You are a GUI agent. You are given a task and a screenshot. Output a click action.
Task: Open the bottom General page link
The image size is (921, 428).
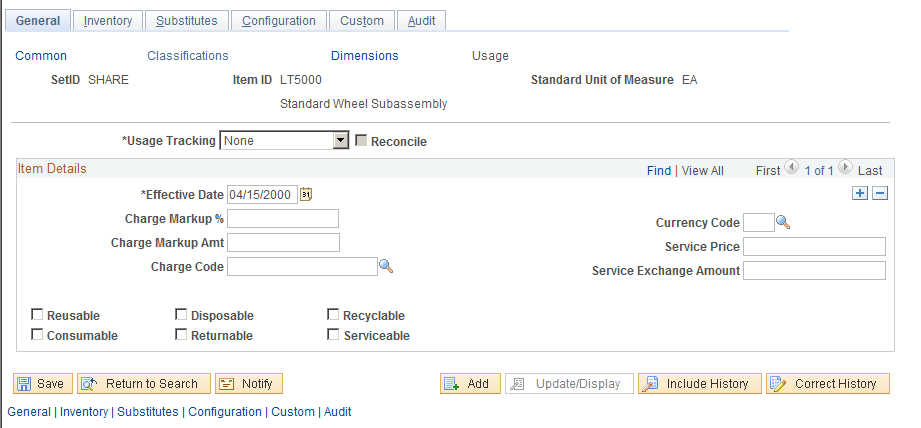coord(29,412)
